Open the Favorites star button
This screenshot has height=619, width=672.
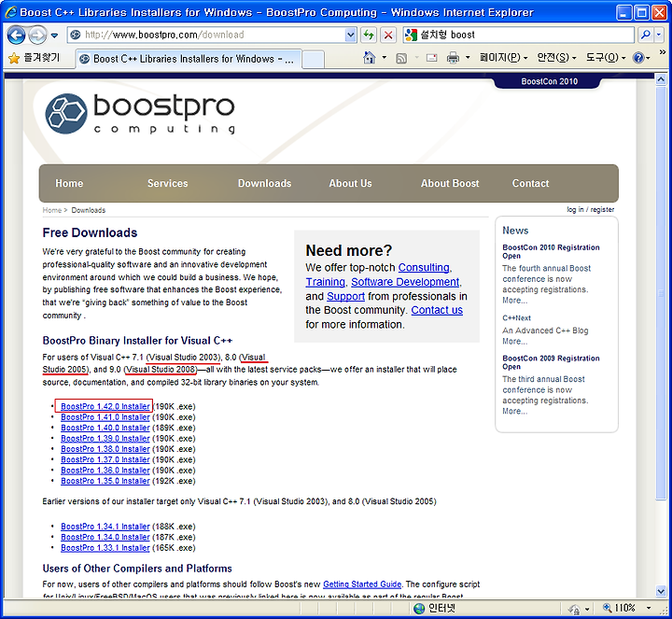pos(35,58)
